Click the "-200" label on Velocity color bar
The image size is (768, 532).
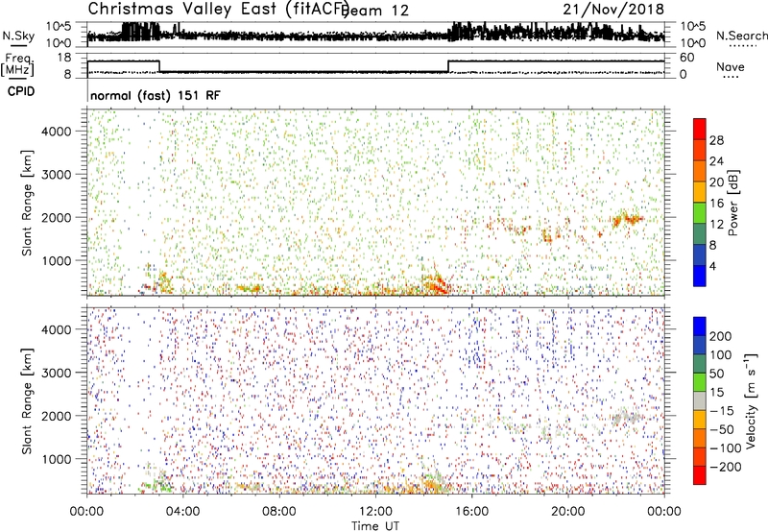pos(726,467)
